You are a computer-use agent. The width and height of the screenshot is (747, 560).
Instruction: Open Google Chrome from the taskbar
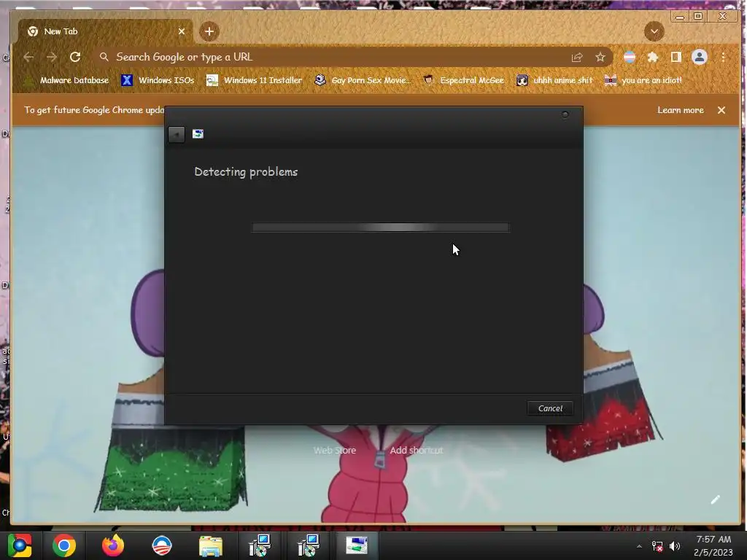pyautogui.click(x=64, y=545)
